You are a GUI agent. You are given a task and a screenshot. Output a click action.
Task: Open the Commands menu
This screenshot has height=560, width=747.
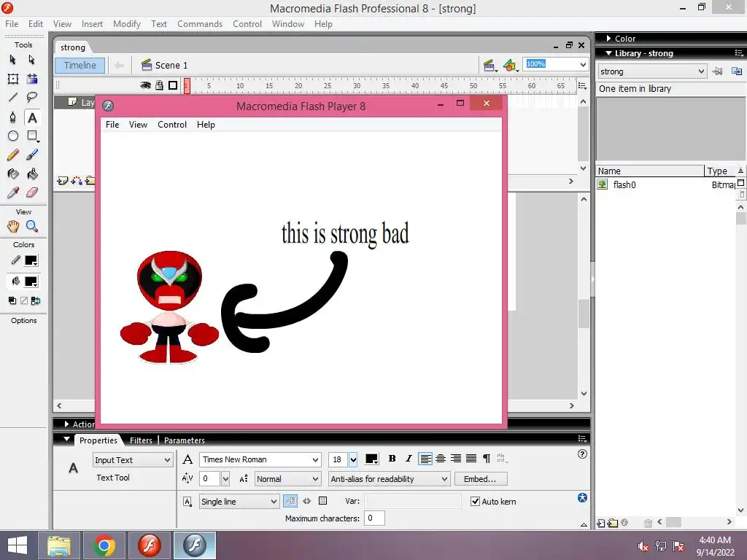click(x=200, y=24)
